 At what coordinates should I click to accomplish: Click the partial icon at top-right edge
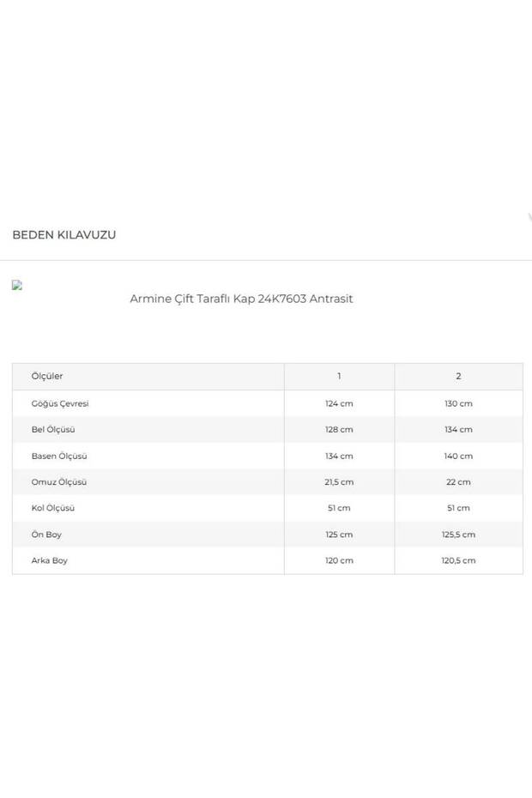529,217
